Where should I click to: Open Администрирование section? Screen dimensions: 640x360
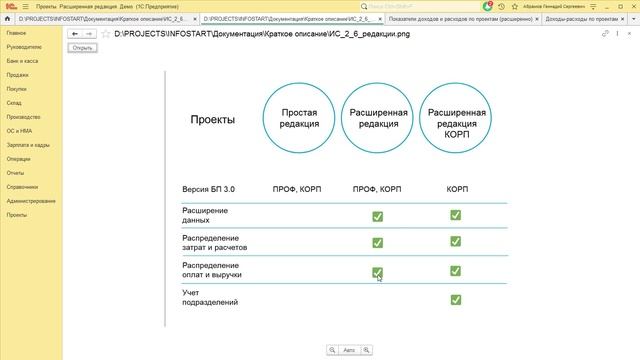[31, 201]
